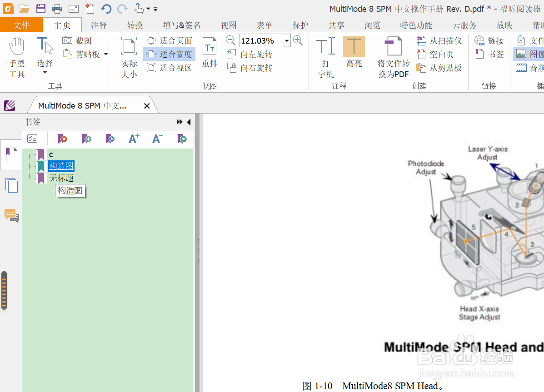This screenshot has width=544, height=392.
Task: Create PDF from clipboard (从剪贴板)
Action: [439, 68]
